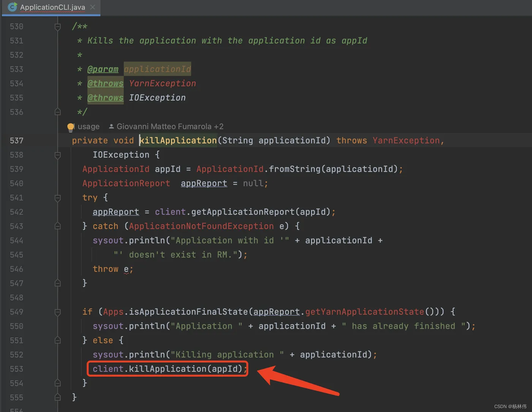Click the @throws tag on line 534
This screenshot has height=412, width=532.
pos(105,83)
